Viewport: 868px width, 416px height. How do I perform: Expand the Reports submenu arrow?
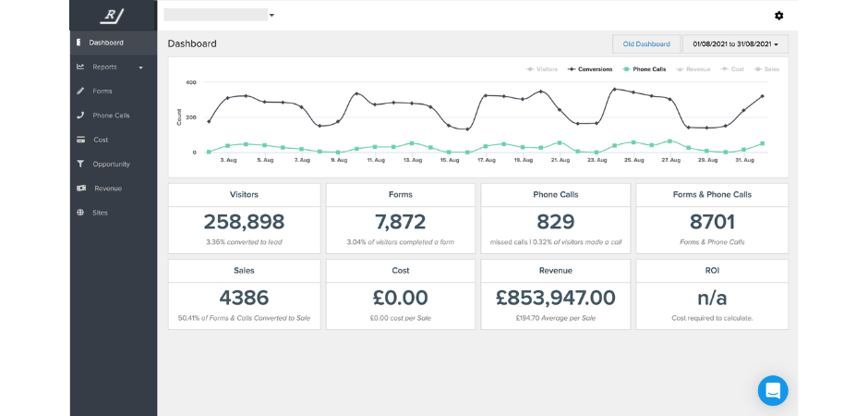click(x=141, y=67)
